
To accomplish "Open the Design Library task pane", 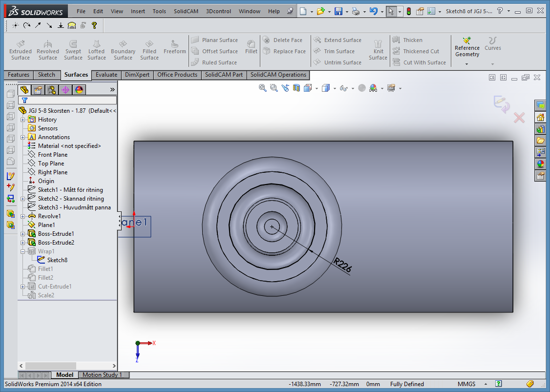I will 540,129.
